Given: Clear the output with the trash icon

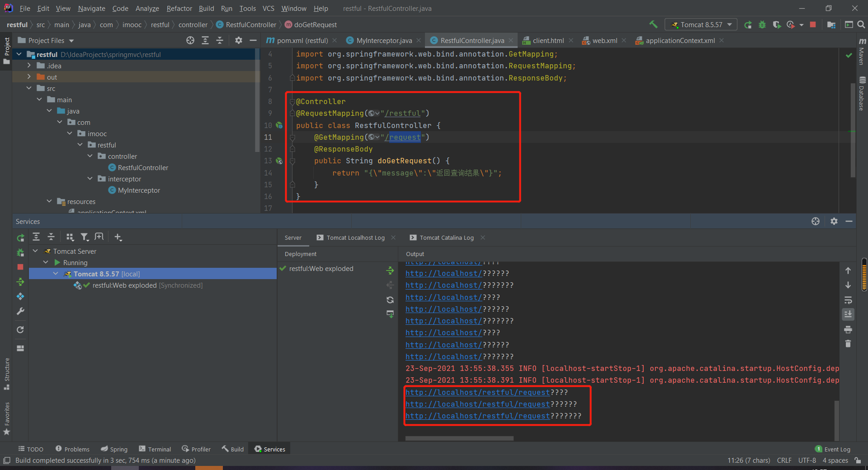Looking at the screenshot, I should (x=848, y=344).
